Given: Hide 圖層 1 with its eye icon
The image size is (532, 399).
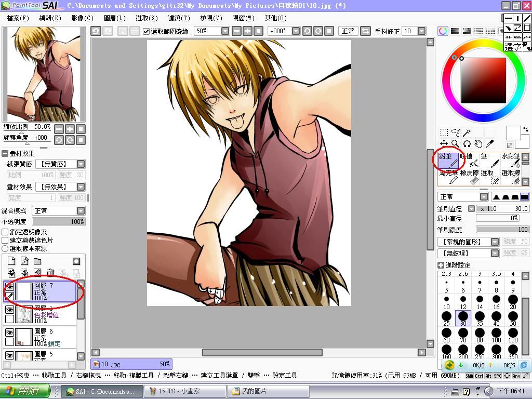Looking at the screenshot, I should (9, 310).
